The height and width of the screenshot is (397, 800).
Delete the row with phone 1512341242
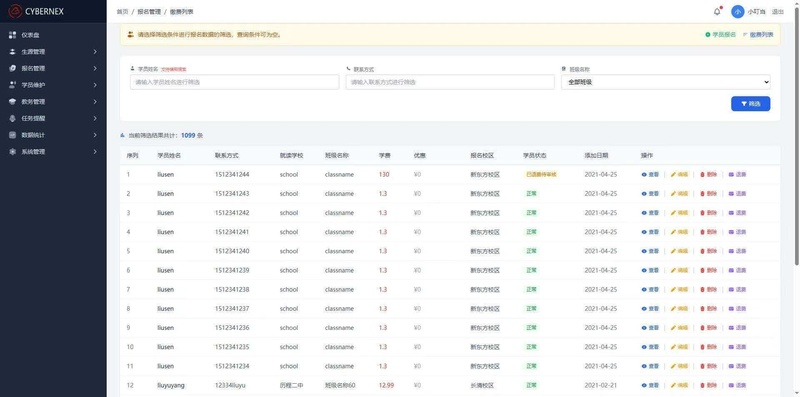708,213
